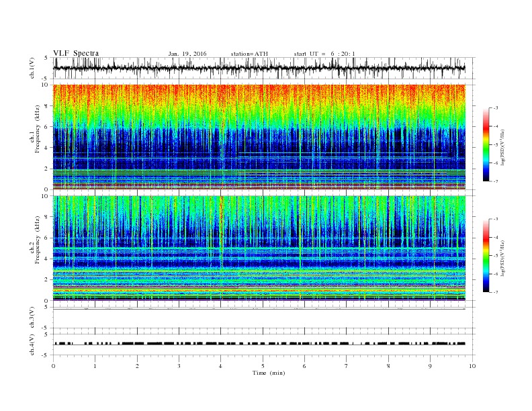532x411 pixels.
Task: Click the time axis tick label "1"
Action: coord(95,366)
